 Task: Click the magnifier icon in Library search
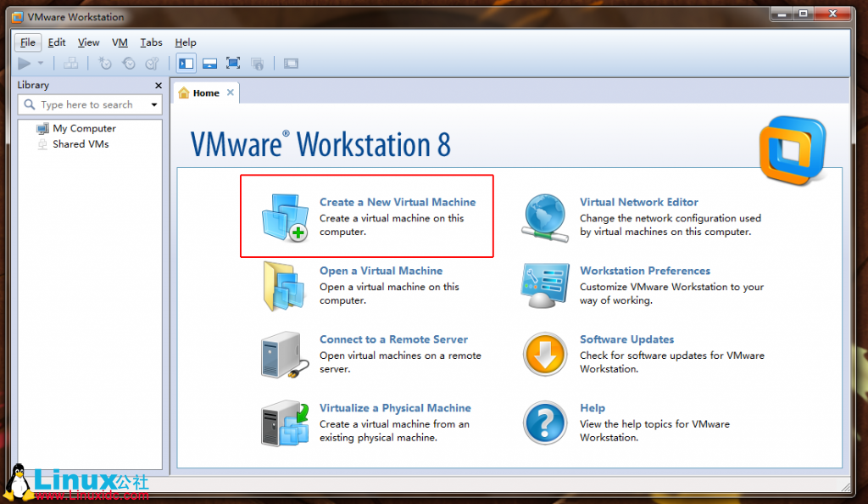(30, 104)
